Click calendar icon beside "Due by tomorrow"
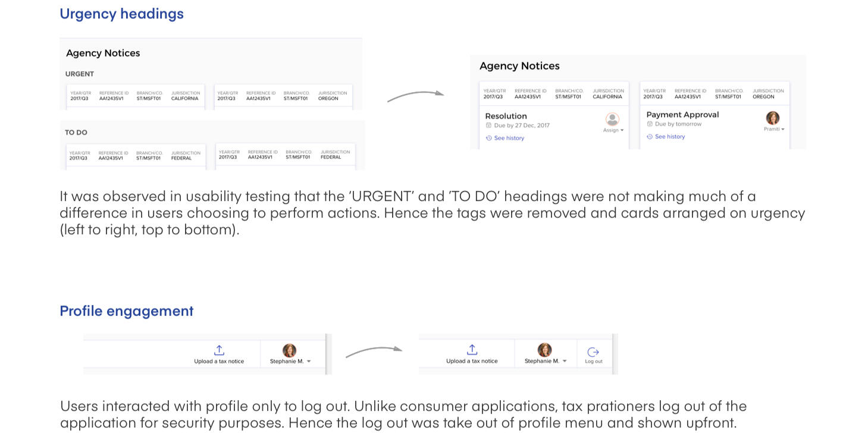The width and height of the screenshot is (868, 434). click(650, 124)
